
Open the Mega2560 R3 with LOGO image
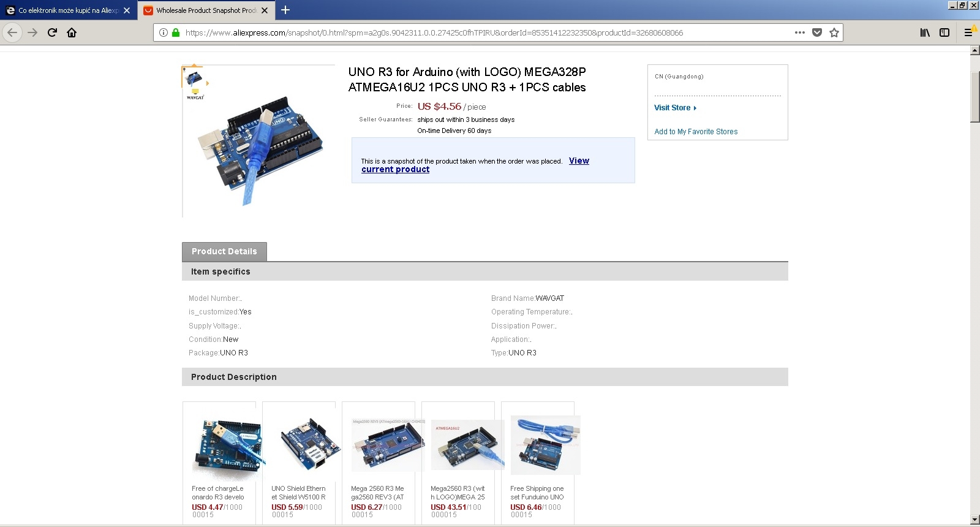click(467, 446)
